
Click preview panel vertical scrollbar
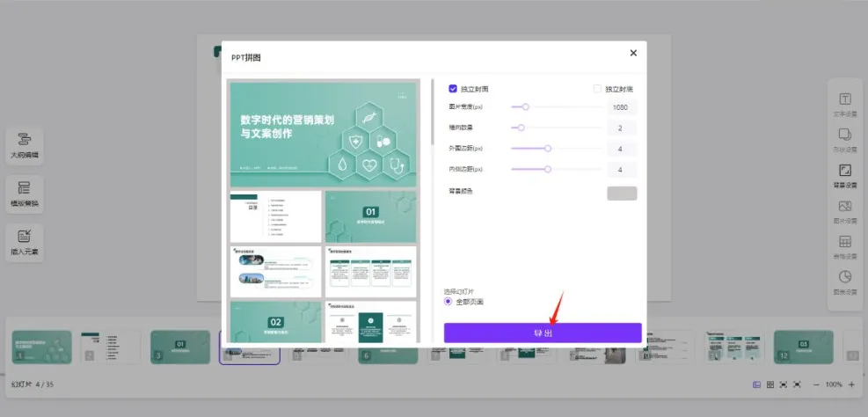tap(433, 113)
